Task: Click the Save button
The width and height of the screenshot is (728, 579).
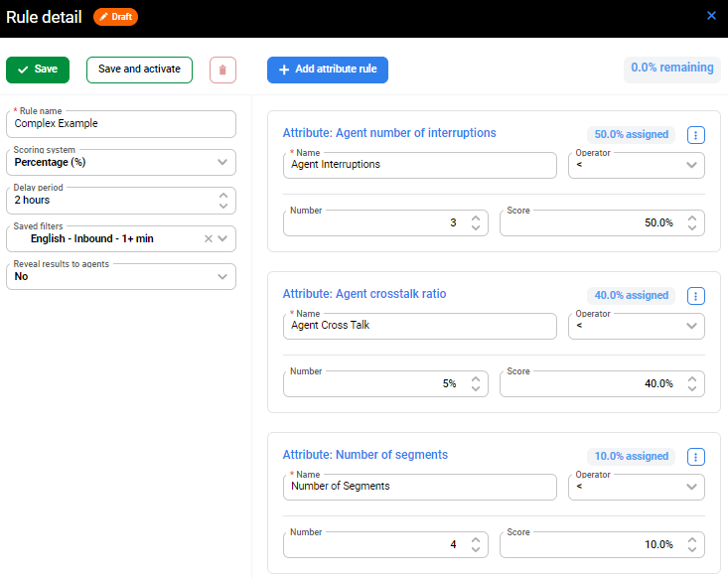Action: click(38, 70)
